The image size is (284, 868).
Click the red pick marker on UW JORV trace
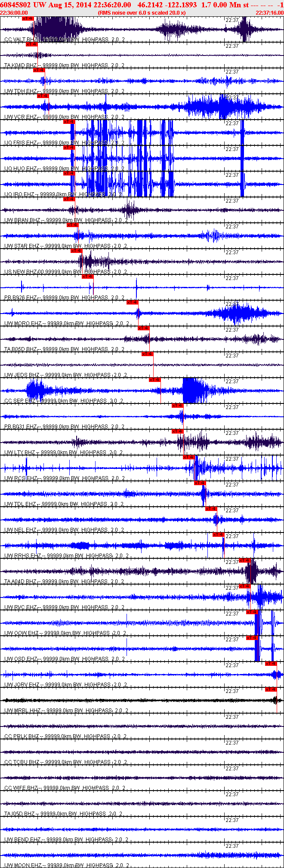pos(271,664)
